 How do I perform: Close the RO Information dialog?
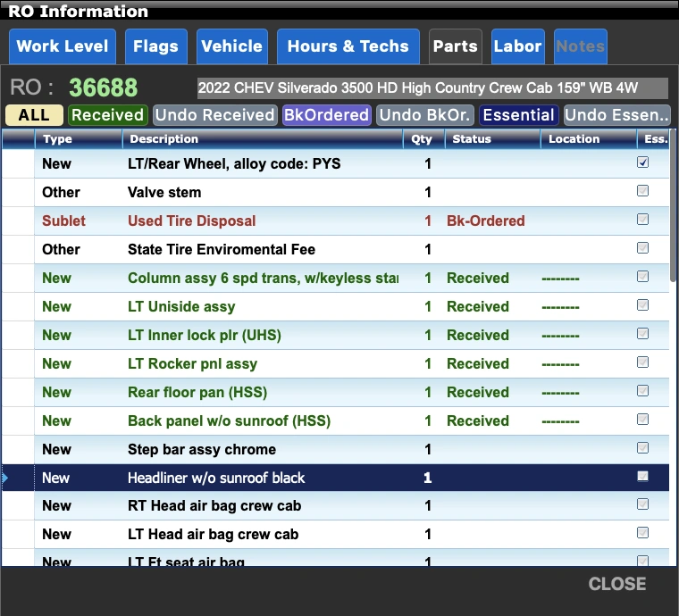coord(616,584)
